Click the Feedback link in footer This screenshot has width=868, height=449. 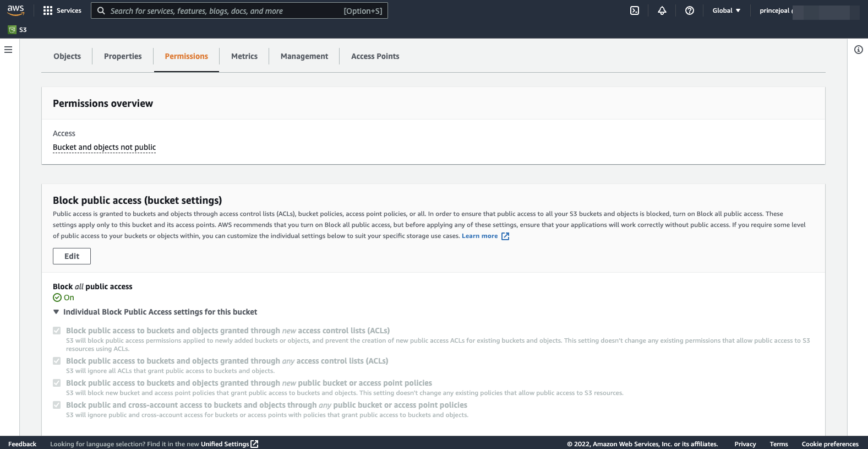tap(23, 444)
